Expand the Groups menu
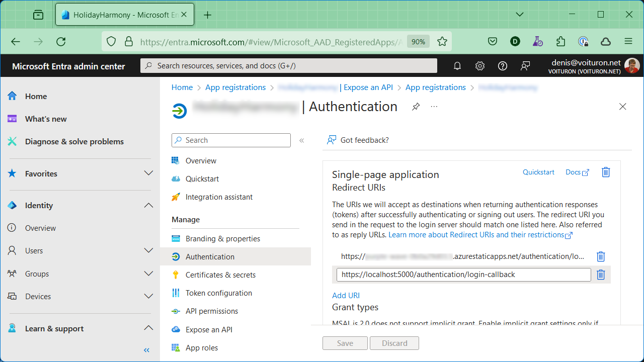The height and width of the screenshot is (362, 644). click(x=148, y=274)
